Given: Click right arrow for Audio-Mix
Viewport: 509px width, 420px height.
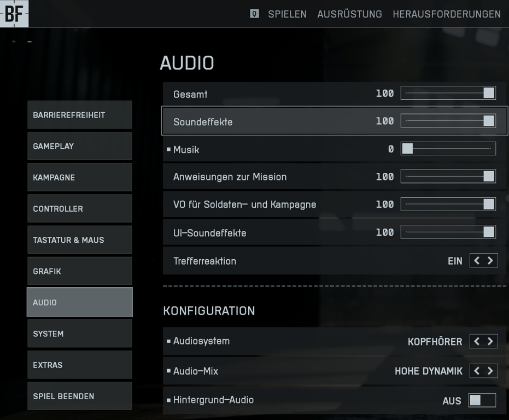Looking at the screenshot, I should (490, 371).
